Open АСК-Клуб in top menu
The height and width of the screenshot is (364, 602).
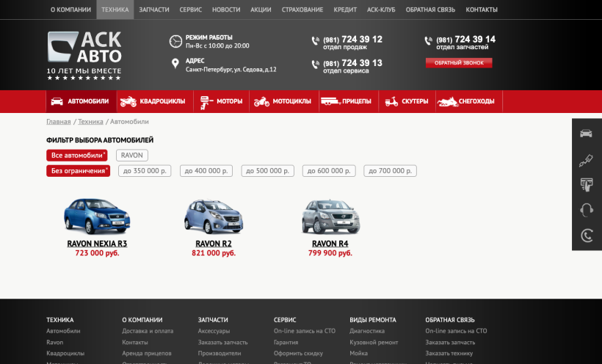(381, 10)
